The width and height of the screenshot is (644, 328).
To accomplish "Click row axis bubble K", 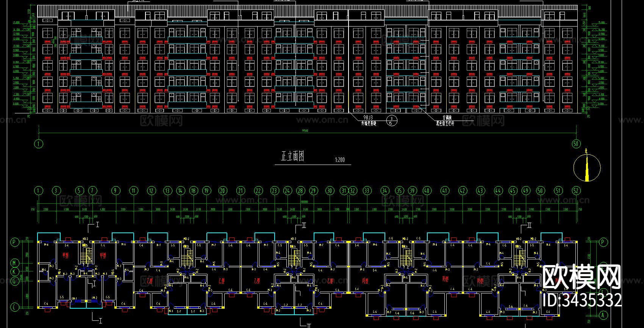I will 14,272.
